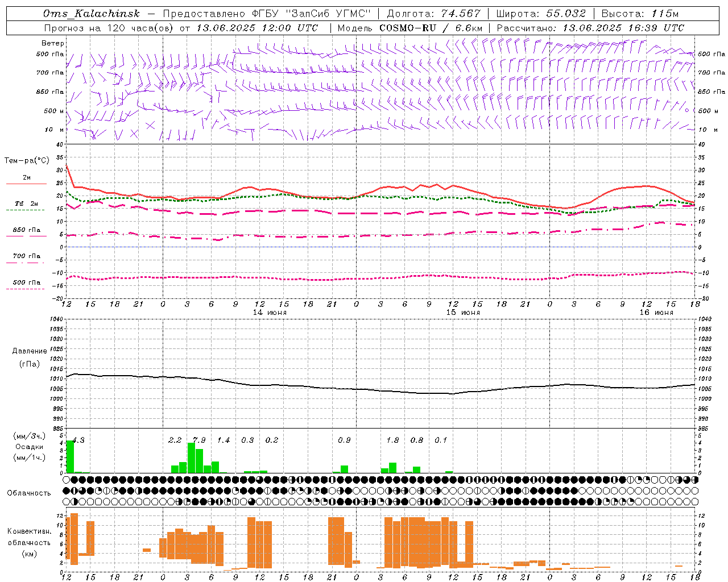The image size is (728, 582).
Task: Click the precipitation total '0.2'
Action: (x=272, y=440)
